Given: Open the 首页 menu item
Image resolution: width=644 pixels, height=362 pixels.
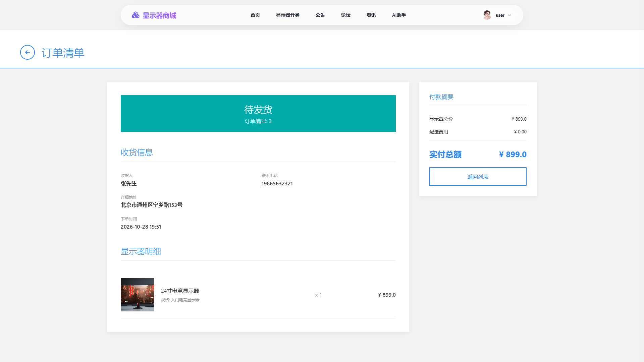Looking at the screenshot, I should click(255, 15).
